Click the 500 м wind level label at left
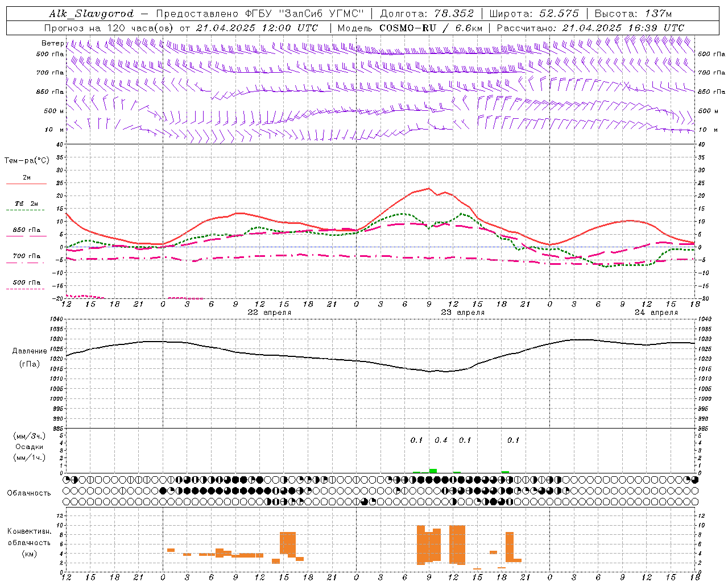 click(54, 111)
